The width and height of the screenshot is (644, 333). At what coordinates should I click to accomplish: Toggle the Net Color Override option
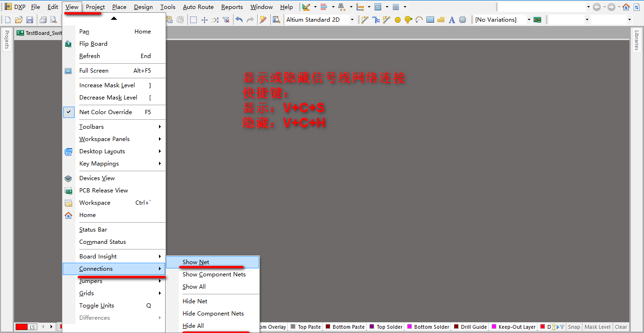tap(106, 112)
